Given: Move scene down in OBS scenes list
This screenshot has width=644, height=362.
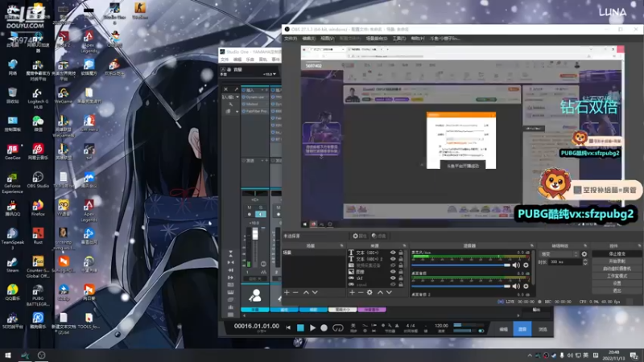Looking at the screenshot, I should [x=315, y=292].
